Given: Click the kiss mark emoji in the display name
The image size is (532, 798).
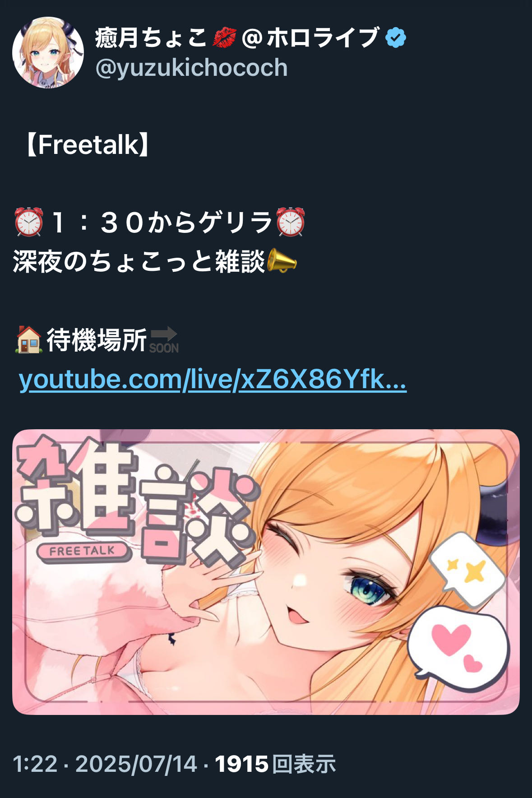Looking at the screenshot, I should pos(224,37).
